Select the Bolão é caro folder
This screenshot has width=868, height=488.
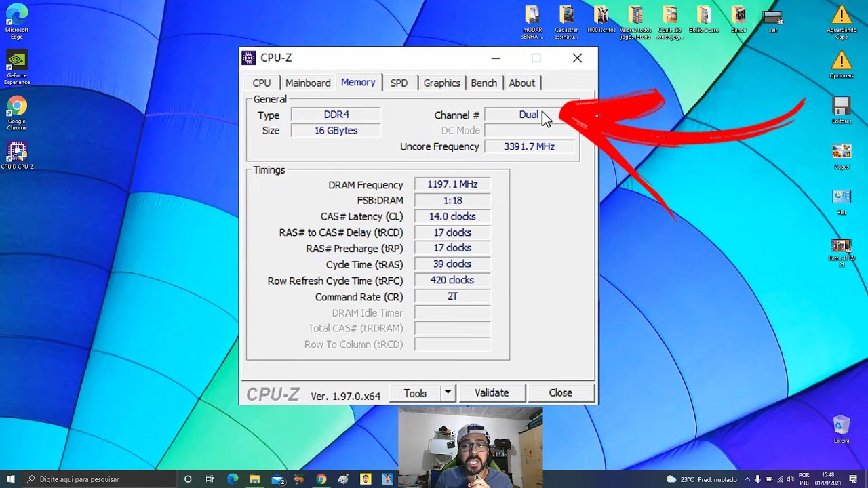click(704, 19)
